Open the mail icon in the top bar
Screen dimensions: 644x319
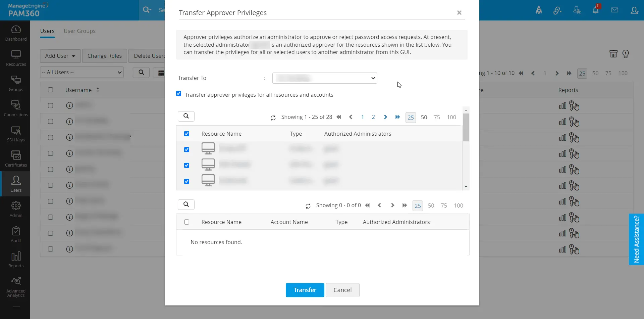615,9
